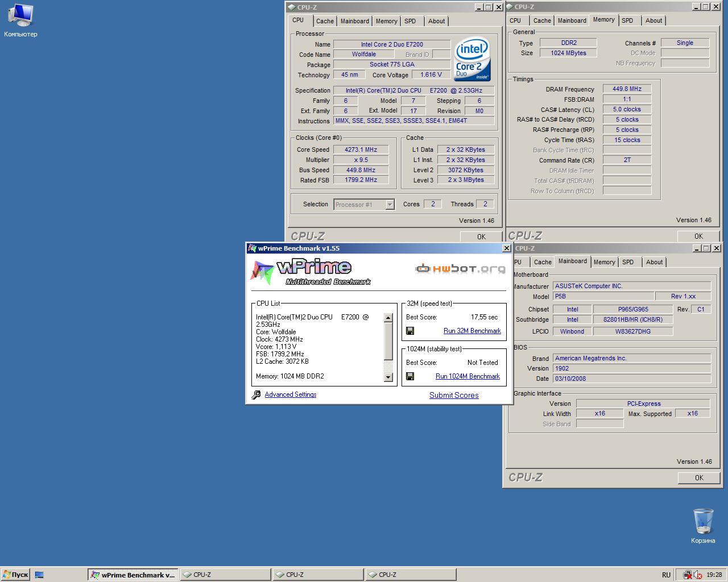Click the Package value "Socket 775 LGA"
Screen dimensions: 728x582
tap(392, 64)
